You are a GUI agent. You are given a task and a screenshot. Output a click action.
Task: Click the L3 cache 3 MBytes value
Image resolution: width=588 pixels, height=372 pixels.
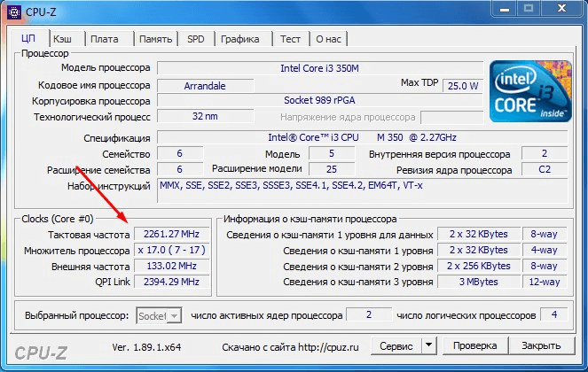click(479, 282)
